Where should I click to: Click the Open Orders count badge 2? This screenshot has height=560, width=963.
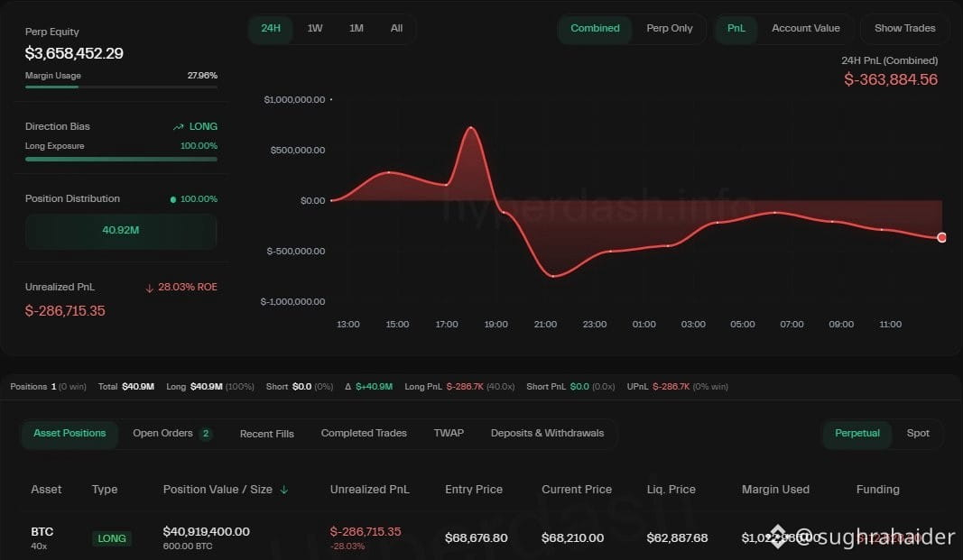click(206, 434)
